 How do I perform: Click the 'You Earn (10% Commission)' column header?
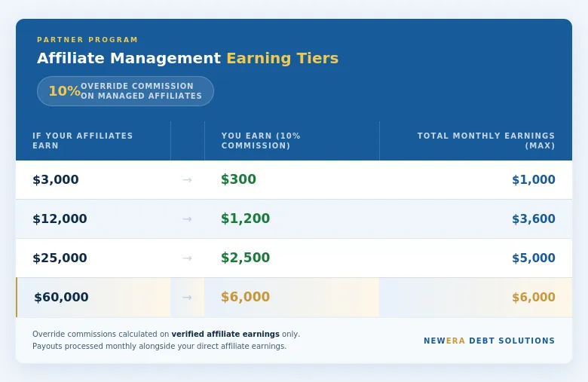261,141
